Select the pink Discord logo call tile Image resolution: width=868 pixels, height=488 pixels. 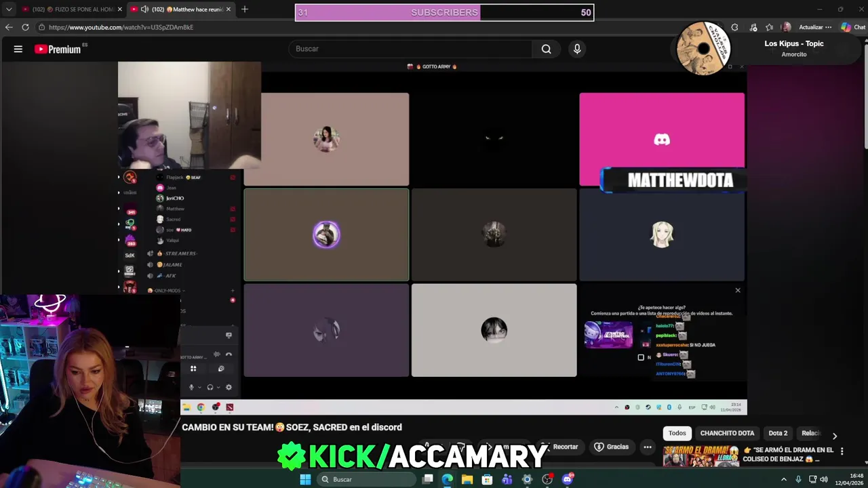coord(662,139)
